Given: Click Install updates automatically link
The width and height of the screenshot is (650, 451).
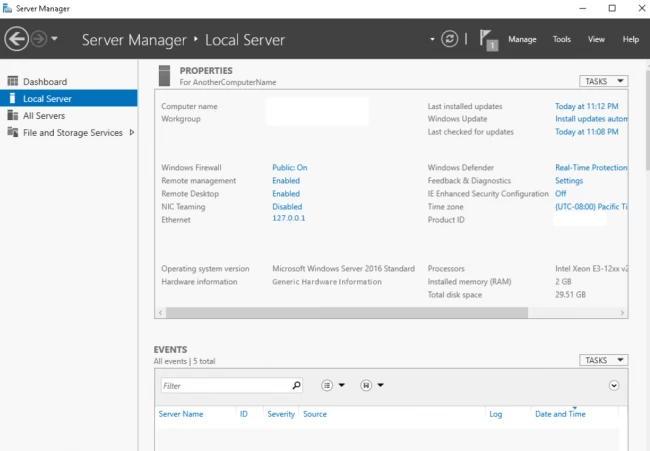Looking at the screenshot, I should pyautogui.click(x=592, y=119).
